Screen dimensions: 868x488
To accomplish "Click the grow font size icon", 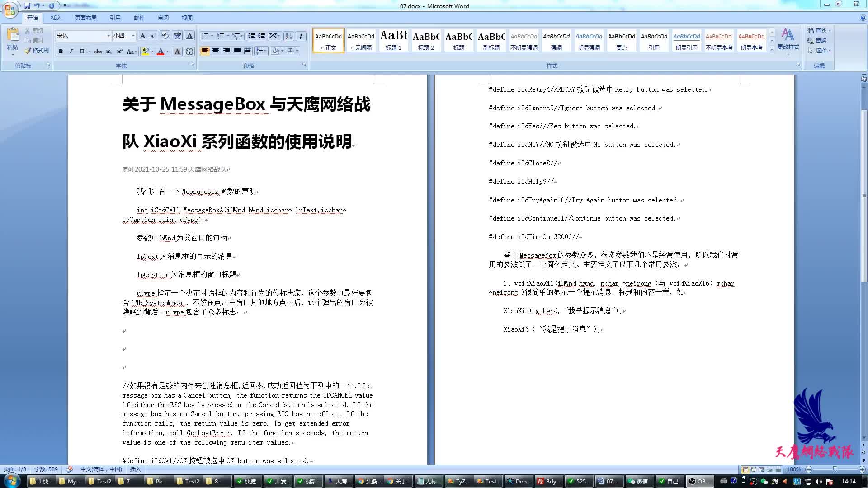I will [x=143, y=36].
